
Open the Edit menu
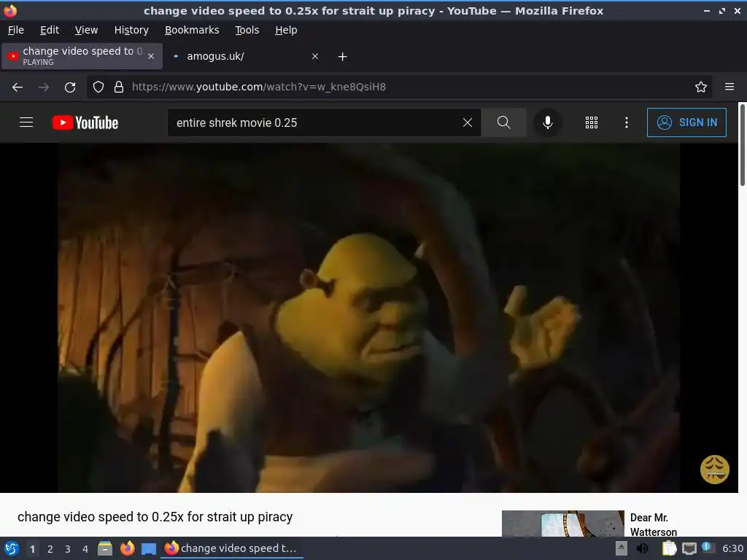point(50,30)
